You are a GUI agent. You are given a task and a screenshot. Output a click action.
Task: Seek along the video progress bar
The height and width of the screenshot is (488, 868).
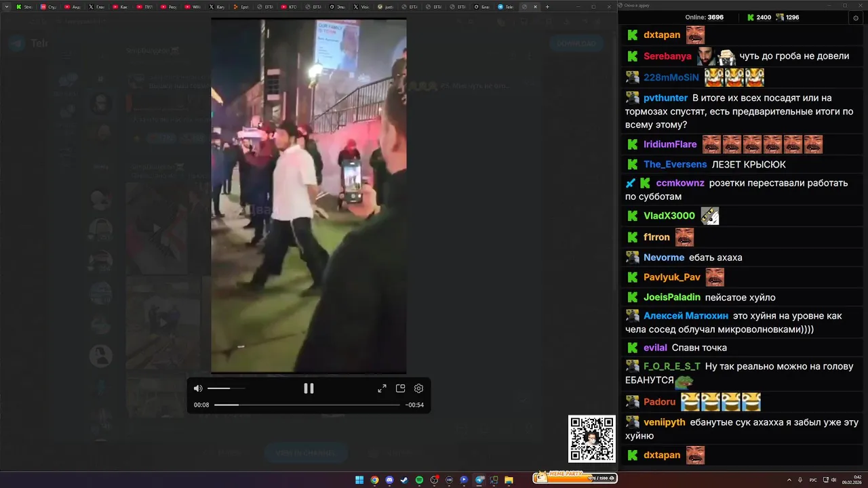pos(307,405)
